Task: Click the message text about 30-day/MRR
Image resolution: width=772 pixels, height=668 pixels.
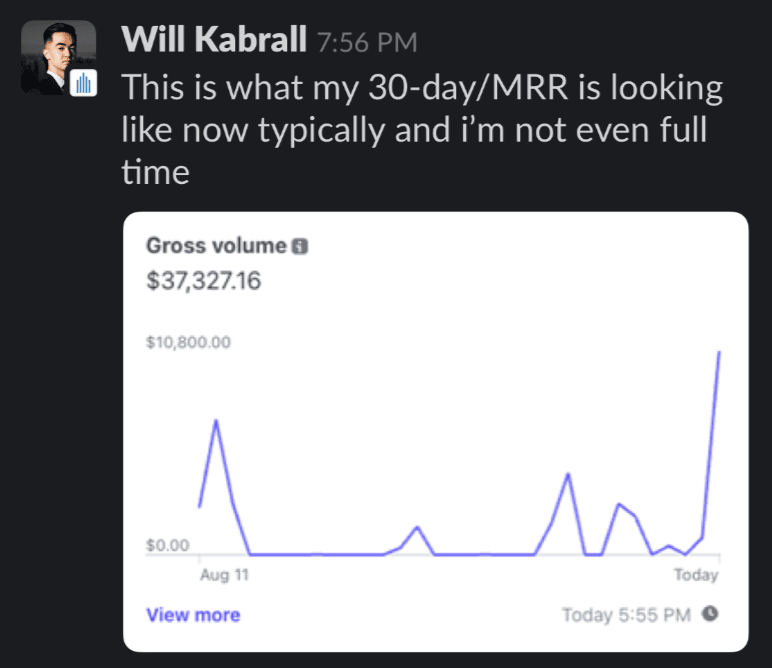Action: pyautogui.click(x=420, y=130)
